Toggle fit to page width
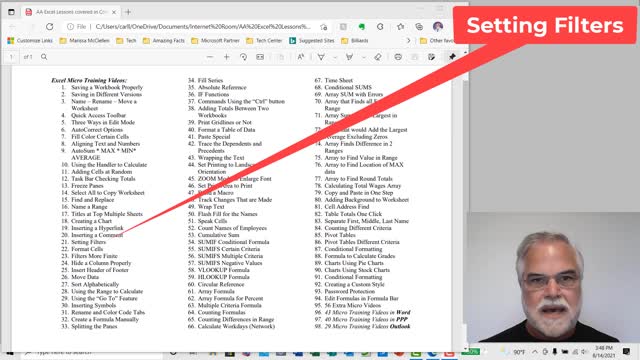The width and height of the screenshot is (640, 360). [x=260, y=57]
